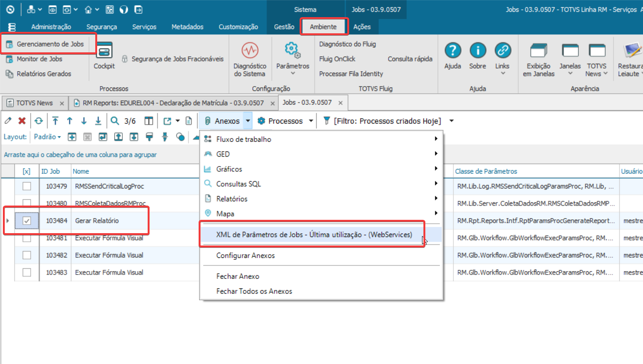Click the layout move-up icon
Image resolution: width=643 pixels, height=364 pixels.
coord(119,137)
